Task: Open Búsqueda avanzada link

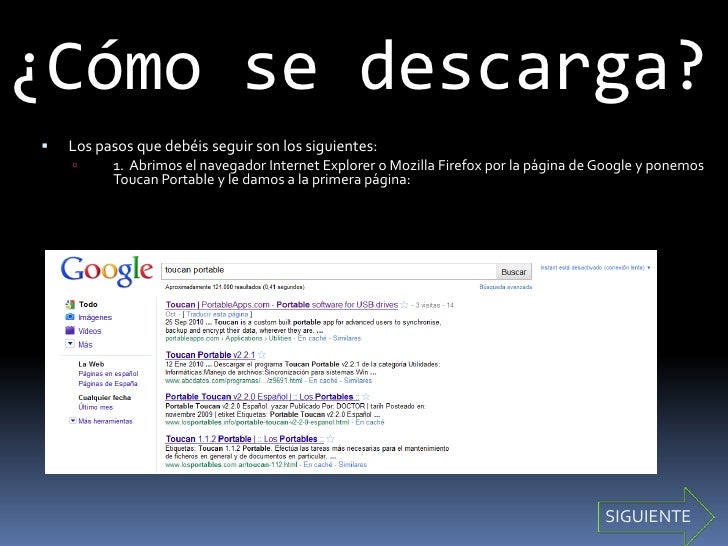Action: tap(506, 287)
